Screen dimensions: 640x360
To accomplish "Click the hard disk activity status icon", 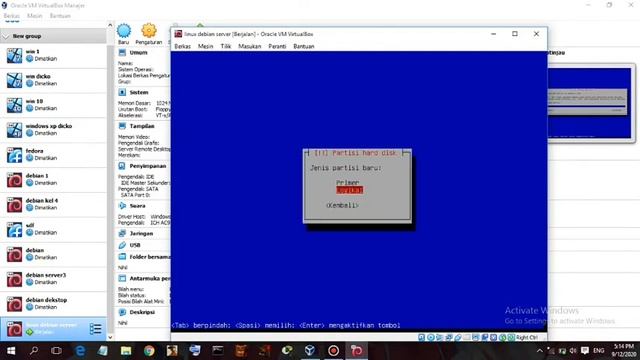I will 421,337.
